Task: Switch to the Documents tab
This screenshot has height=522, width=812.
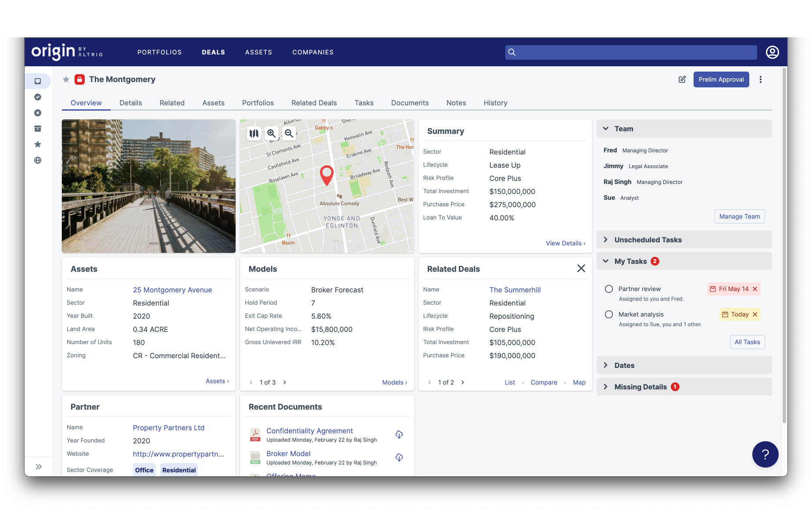Action: [x=410, y=103]
